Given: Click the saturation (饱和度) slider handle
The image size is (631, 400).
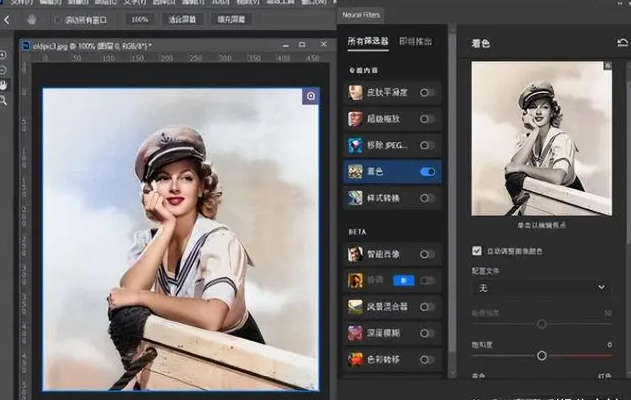Looking at the screenshot, I should 541,355.
